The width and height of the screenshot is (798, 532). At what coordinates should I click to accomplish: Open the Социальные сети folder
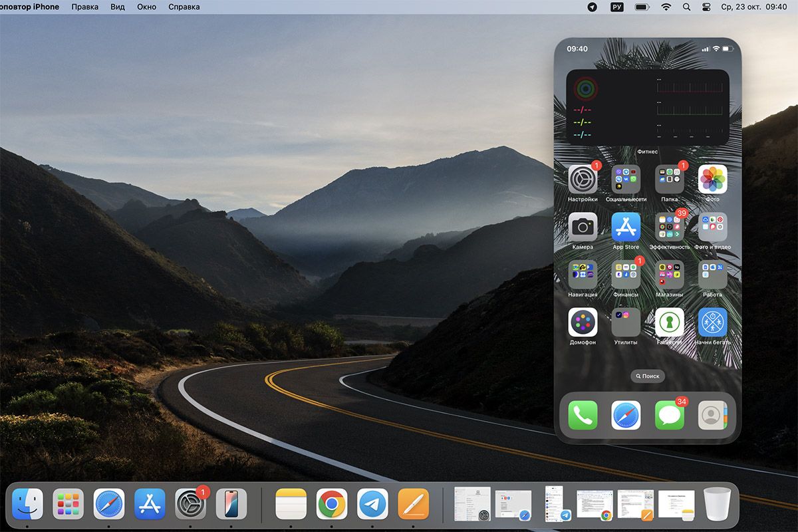point(626,180)
